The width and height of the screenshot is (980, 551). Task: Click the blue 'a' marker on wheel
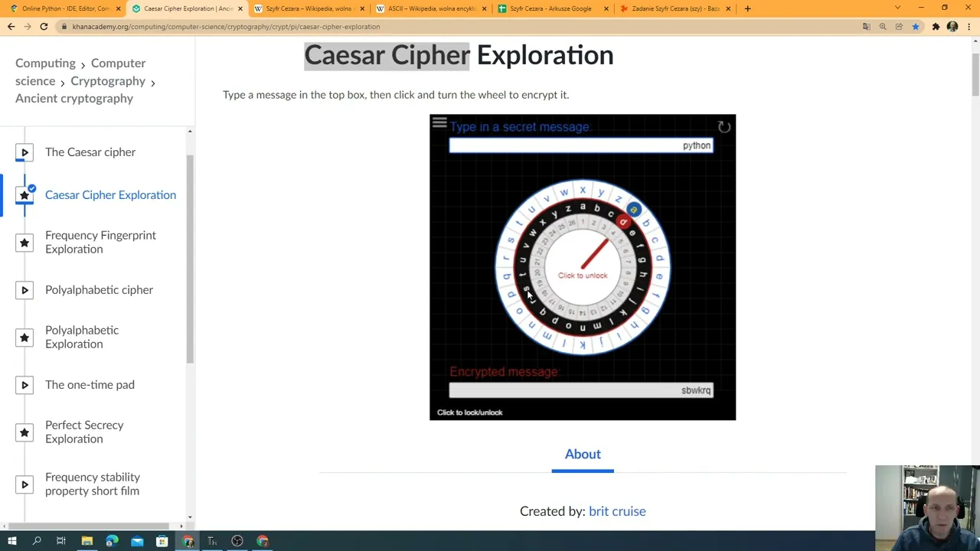point(633,209)
